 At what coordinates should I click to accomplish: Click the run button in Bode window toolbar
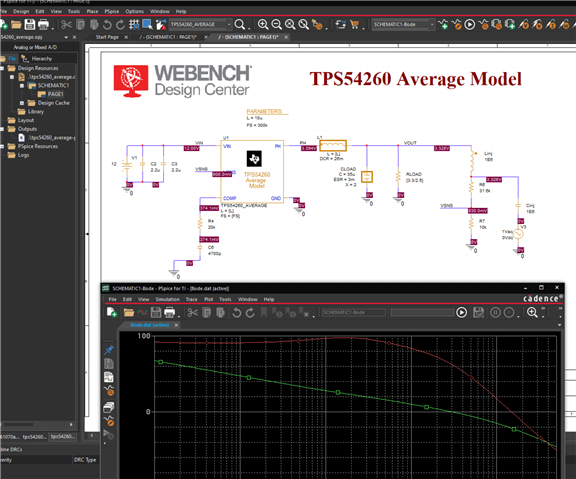[462, 313]
